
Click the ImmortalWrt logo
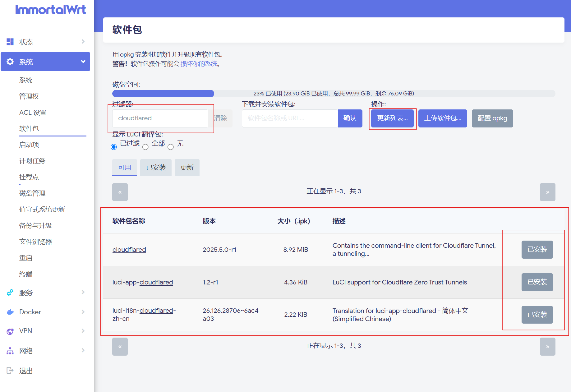coord(50,10)
